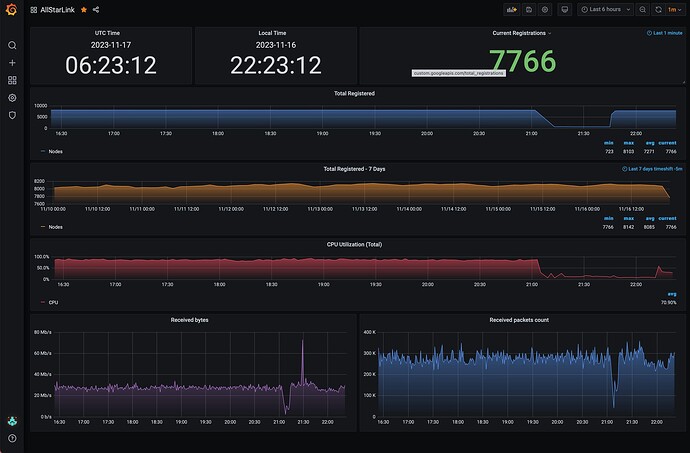Viewport: 690px width, 453px height.
Task: Open the Server Admin shield icon
Action: pyautogui.click(x=12, y=115)
